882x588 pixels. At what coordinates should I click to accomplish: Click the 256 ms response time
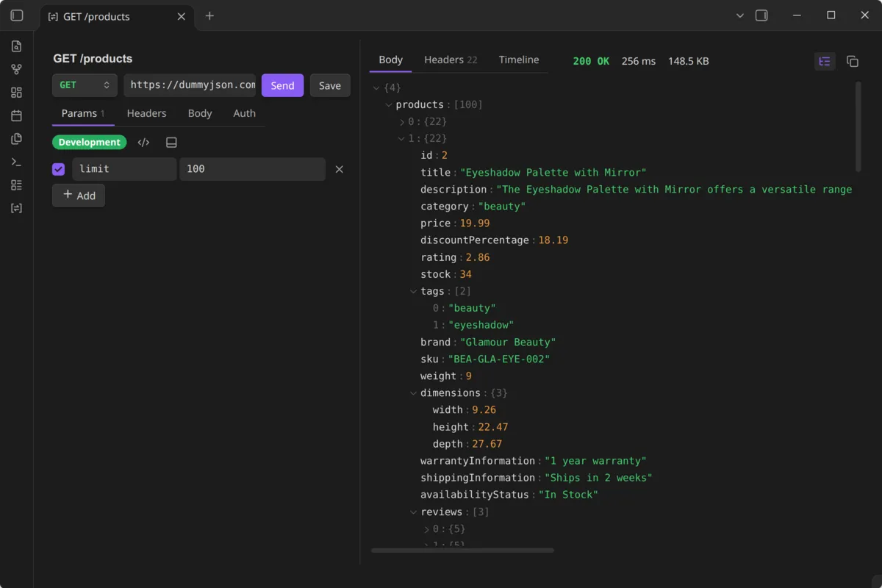[638, 62]
